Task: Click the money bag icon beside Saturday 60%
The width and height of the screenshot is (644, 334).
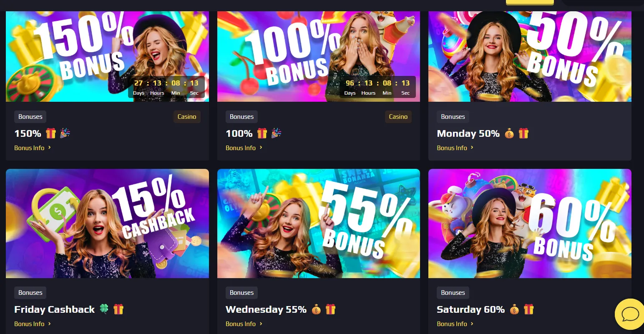Action: [514, 309]
